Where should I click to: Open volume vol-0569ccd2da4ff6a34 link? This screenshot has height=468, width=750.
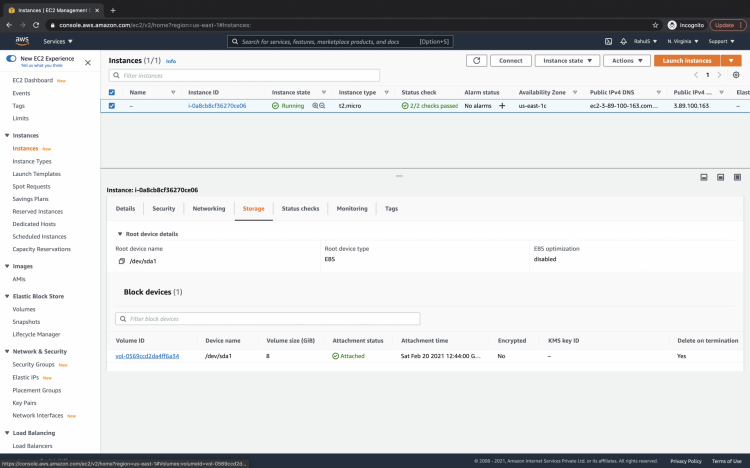click(147, 356)
